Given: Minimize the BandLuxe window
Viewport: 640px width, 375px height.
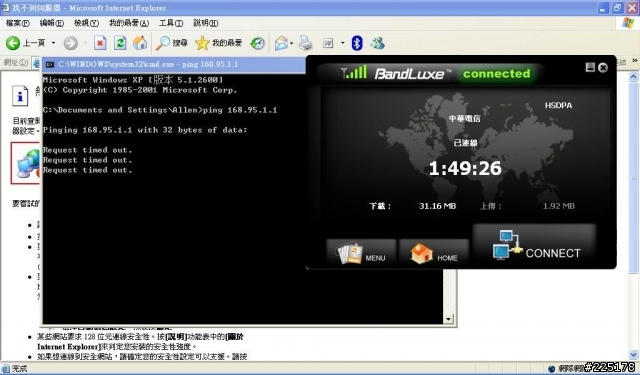Looking at the screenshot, I should [590, 67].
